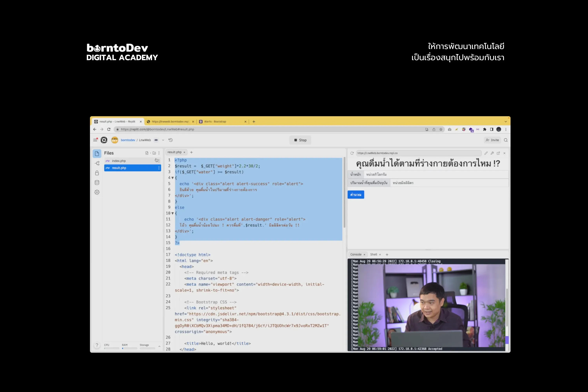Click the new folder icon in Files
The width and height of the screenshot is (588, 392).
[x=154, y=153]
